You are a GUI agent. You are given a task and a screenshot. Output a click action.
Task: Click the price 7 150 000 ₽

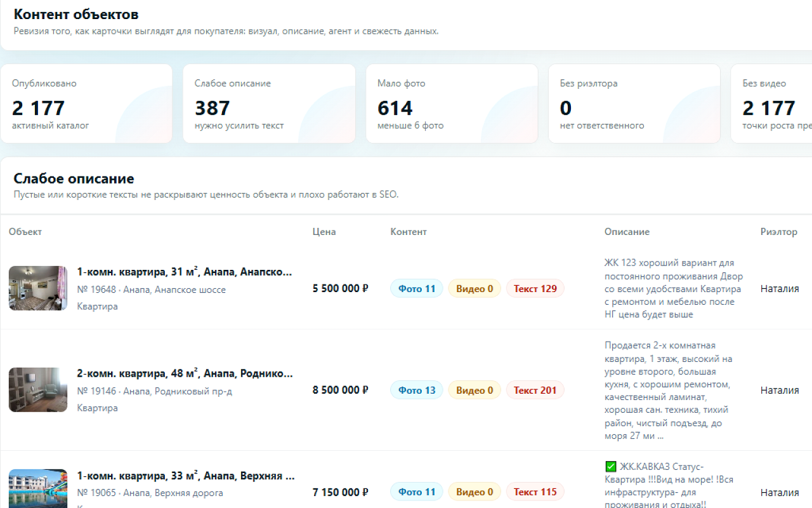341,492
